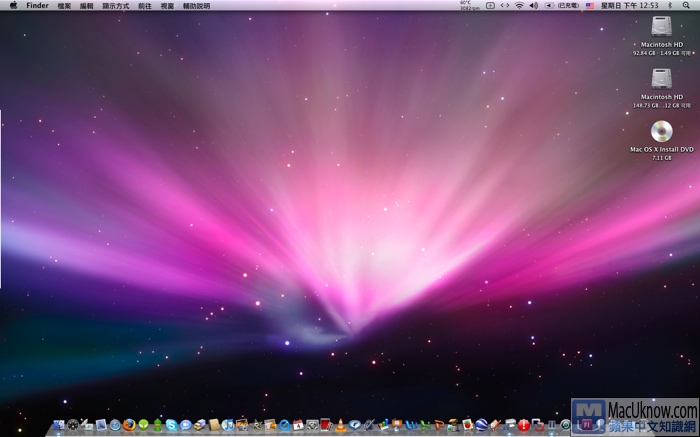The height and width of the screenshot is (437, 700).
Task: Open Keynote from the Dock
Action: pos(397,424)
